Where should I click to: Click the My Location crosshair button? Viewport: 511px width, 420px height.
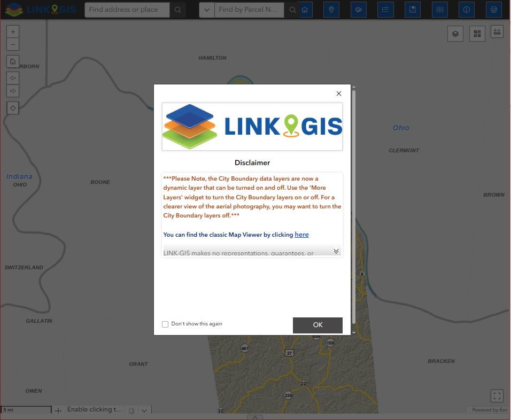[13, 108]
